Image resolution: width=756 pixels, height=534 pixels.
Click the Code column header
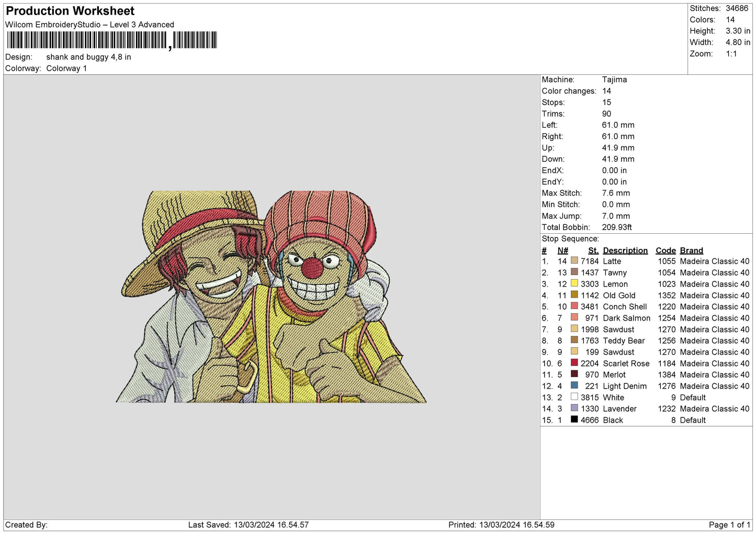point(665,251)
